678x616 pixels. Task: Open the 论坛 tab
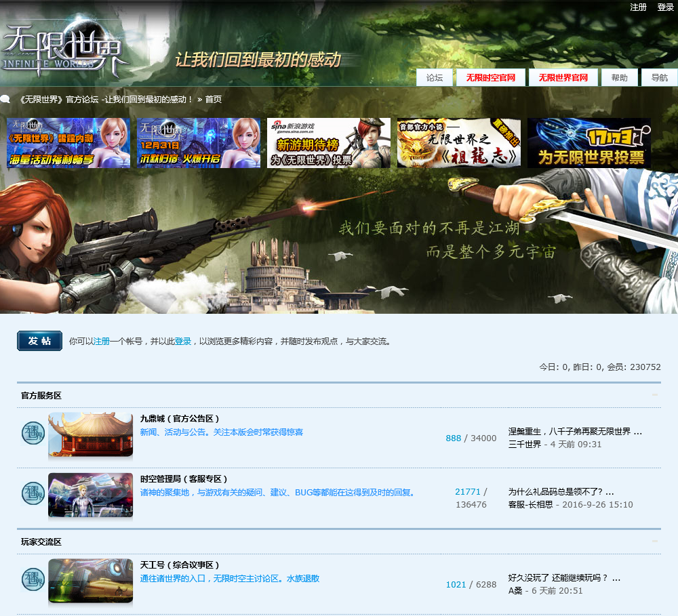tap(435, 78)
